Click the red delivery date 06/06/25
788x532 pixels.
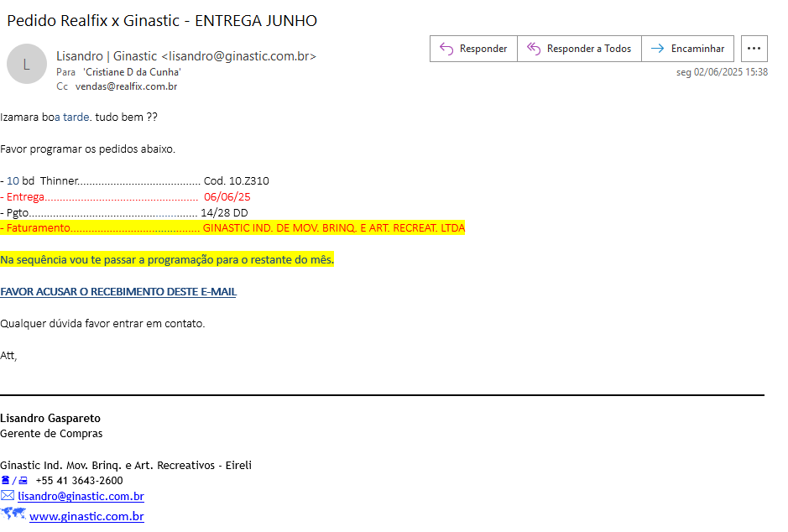pyautogui.click(x=227, y=197)
